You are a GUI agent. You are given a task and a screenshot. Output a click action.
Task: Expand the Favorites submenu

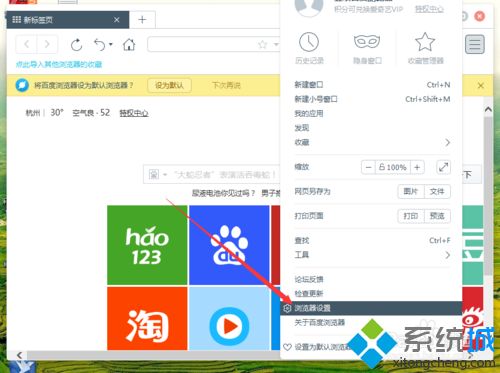pyautogui.click(x=372, y=142)
